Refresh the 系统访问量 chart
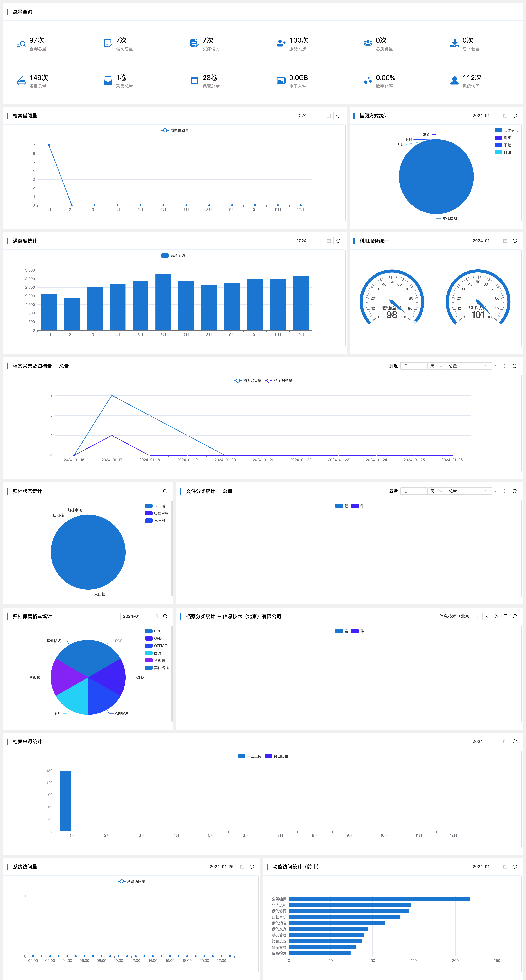This screenshot has height=980, width=526. coord(252,867)
